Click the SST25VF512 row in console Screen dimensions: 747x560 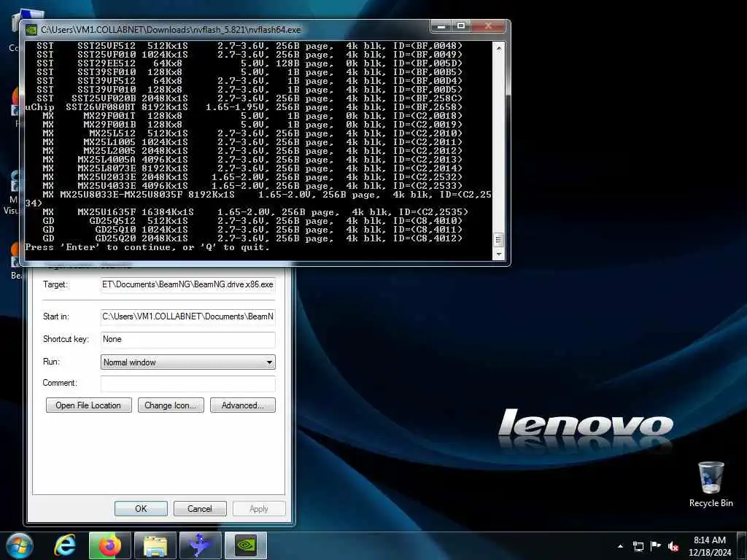point(249,46)
